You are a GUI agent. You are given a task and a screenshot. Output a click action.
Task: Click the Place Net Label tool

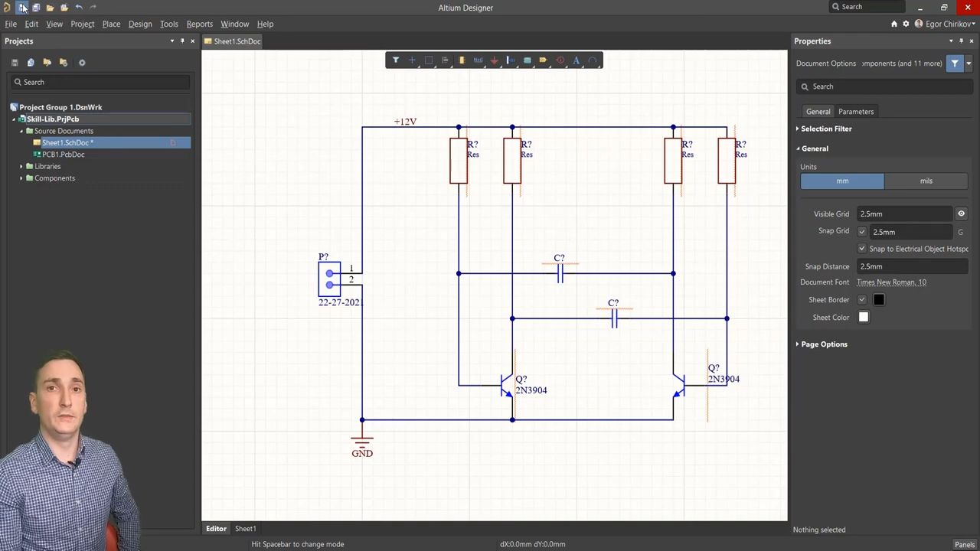[x=478, y=60]
